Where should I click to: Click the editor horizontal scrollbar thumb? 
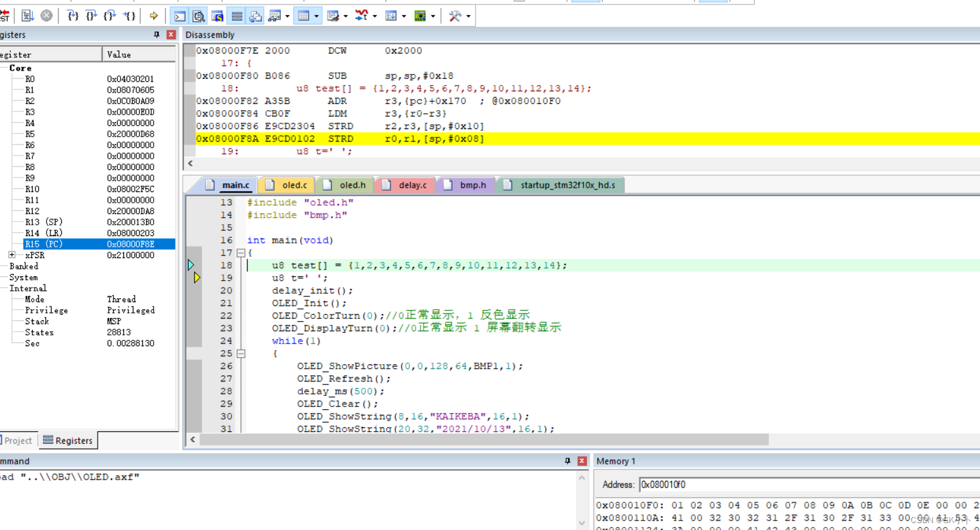coord(484,439)
